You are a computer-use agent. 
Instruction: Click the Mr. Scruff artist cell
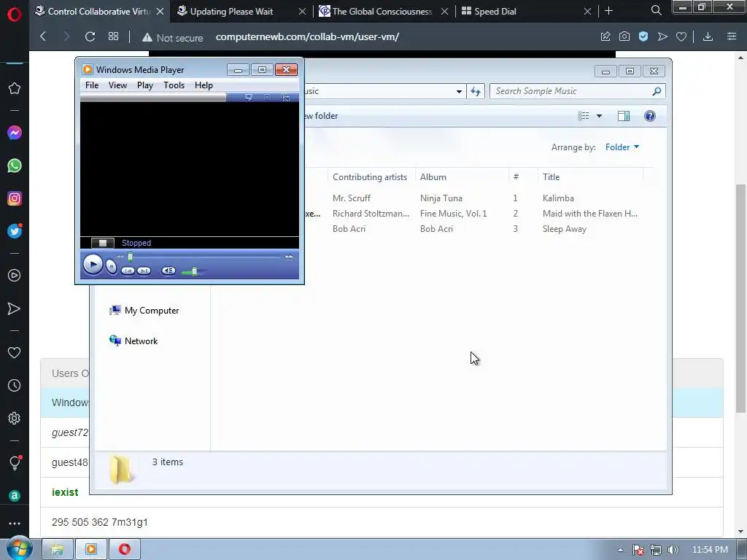tap(352, 198)
